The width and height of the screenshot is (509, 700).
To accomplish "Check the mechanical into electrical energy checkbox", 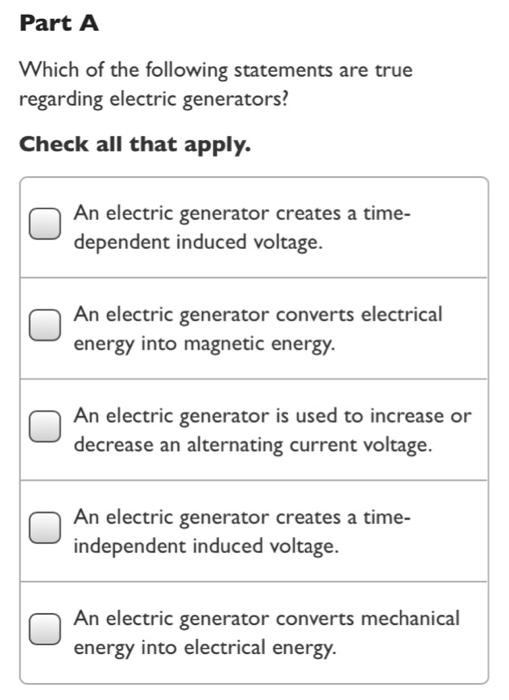I will coord(45,629).
